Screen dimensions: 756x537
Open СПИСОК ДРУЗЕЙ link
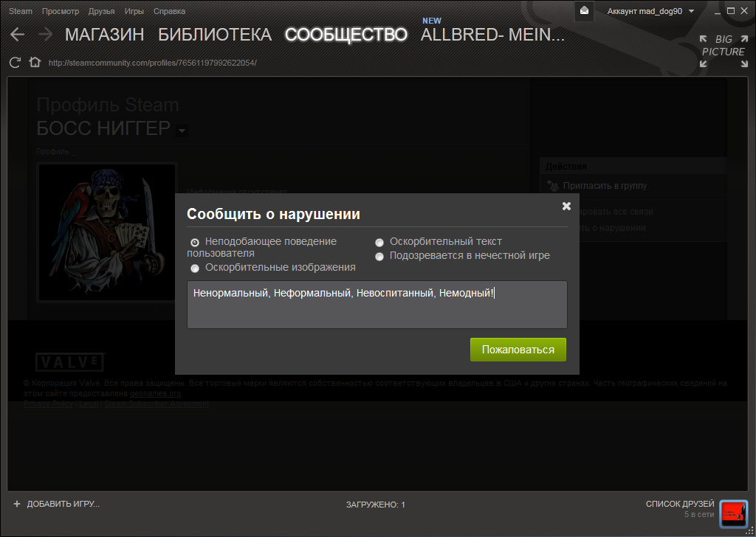click(680, 504)
